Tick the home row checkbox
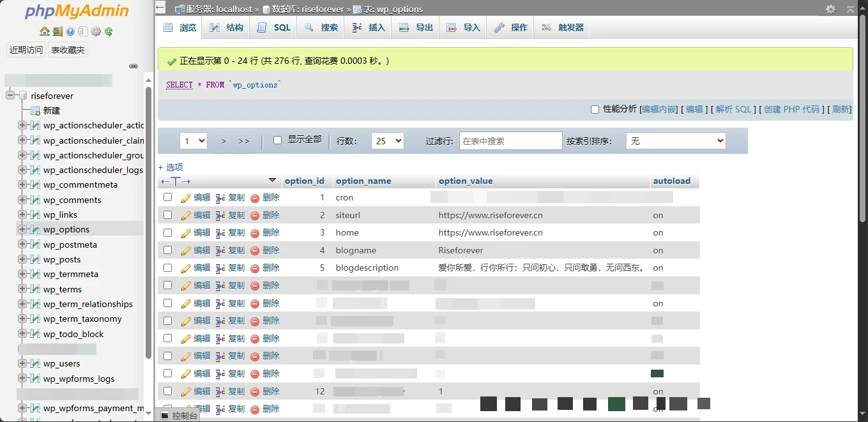The width and height of the screenshot is (868, 422). [167, 232]
